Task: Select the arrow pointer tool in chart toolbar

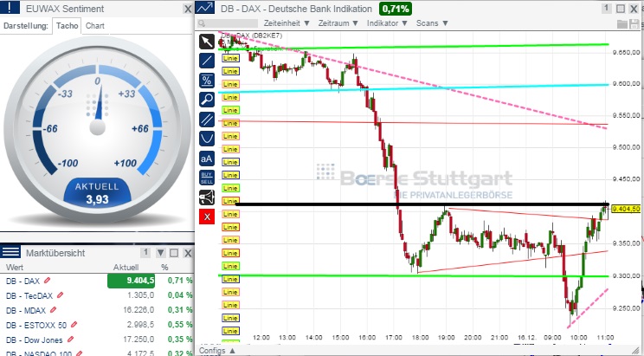Action: pos(207,42)
